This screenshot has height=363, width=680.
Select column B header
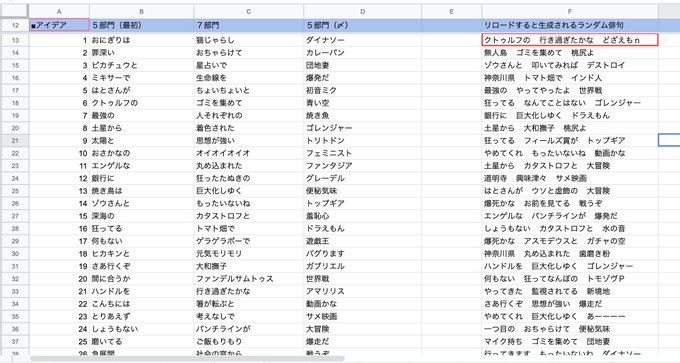(x=141, y=12)
